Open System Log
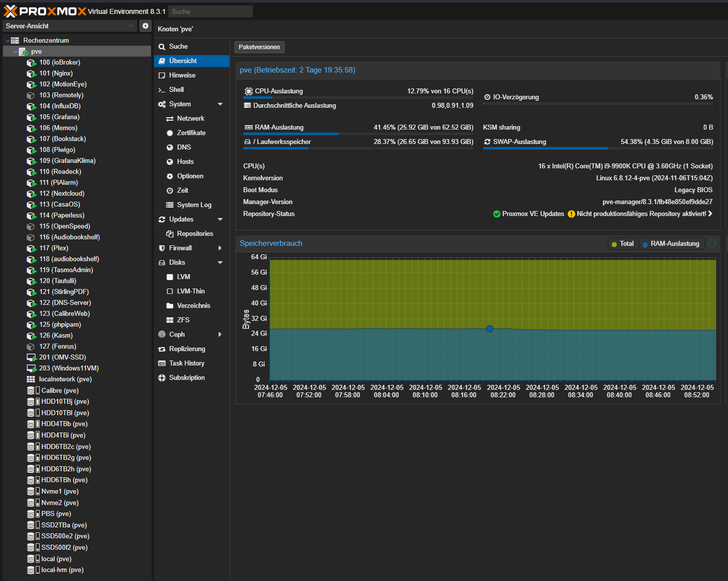Screen dimensions: 728x581 [x=192, y=205]
